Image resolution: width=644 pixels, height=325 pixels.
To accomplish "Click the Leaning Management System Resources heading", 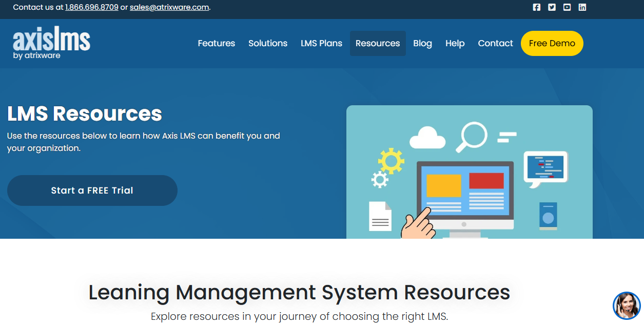I will 299,292.
